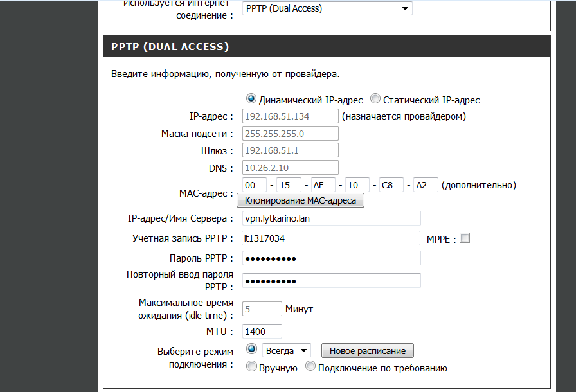Click the IP-адрес field 192.168.51.134
This screenshot has width=576, height=392.
coord(290,116)
